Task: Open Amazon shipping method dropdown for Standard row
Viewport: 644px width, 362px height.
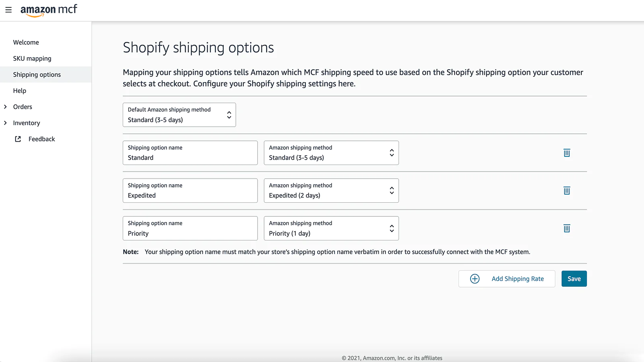Action: (x=331, y=153)
